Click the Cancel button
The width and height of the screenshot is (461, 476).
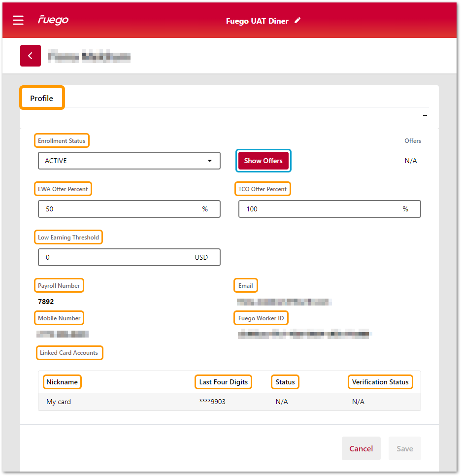tap(361, 448)
